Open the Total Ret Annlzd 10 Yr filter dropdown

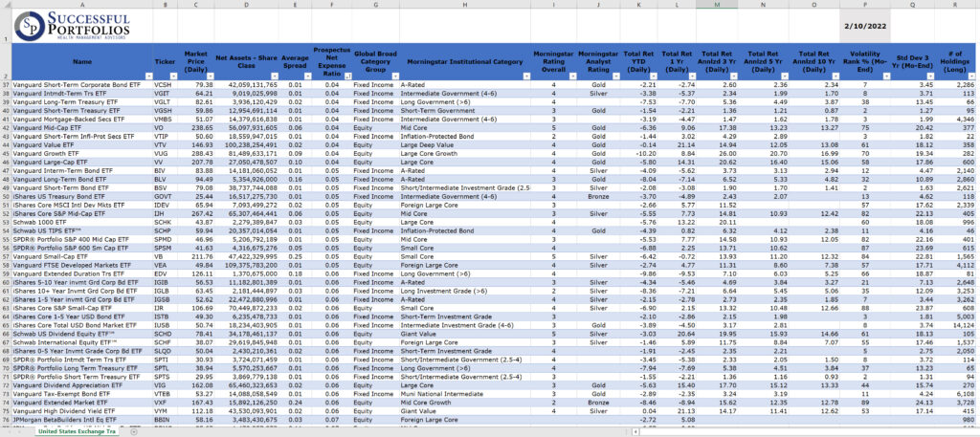coord(835,76)
